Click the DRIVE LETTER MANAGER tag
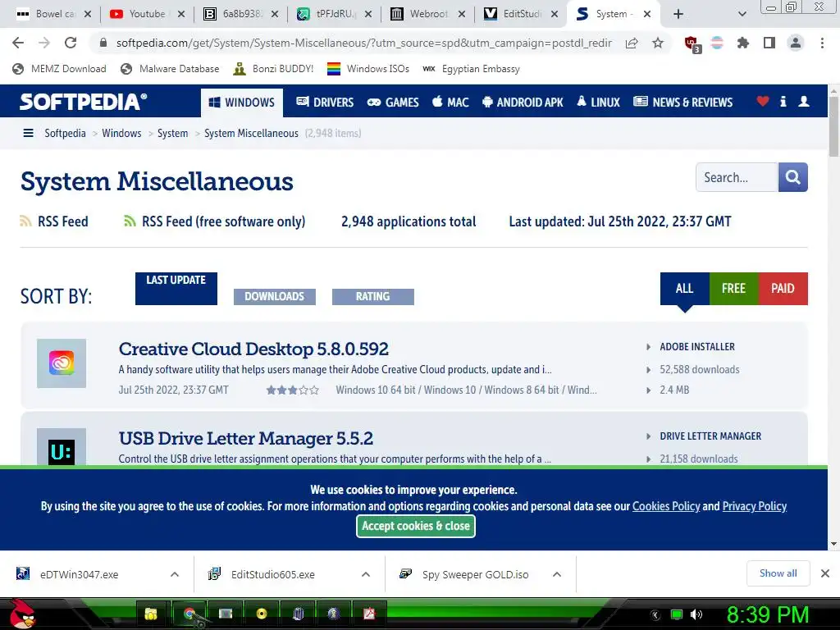This screenshot has height=630, width=840. pos(710,436)
